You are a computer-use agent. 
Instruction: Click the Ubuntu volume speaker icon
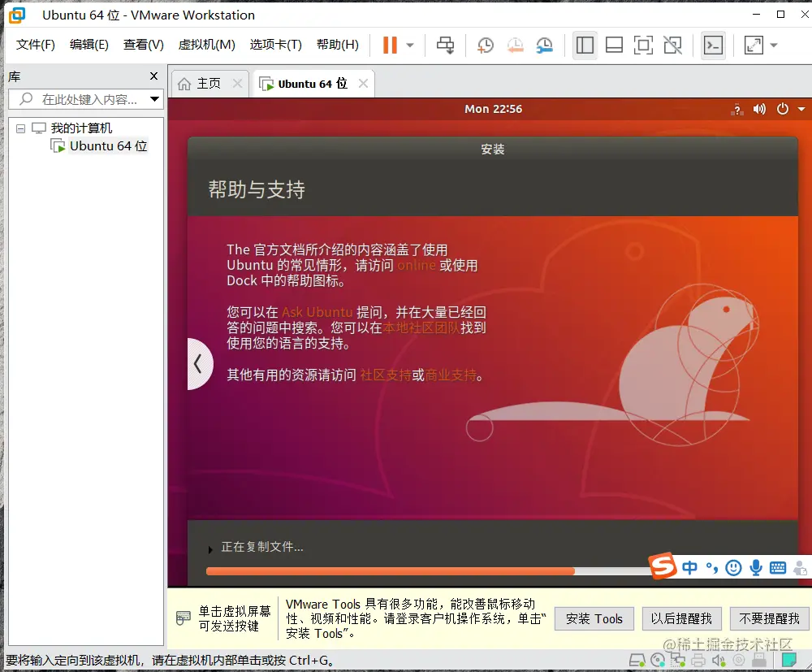[759, 109]
